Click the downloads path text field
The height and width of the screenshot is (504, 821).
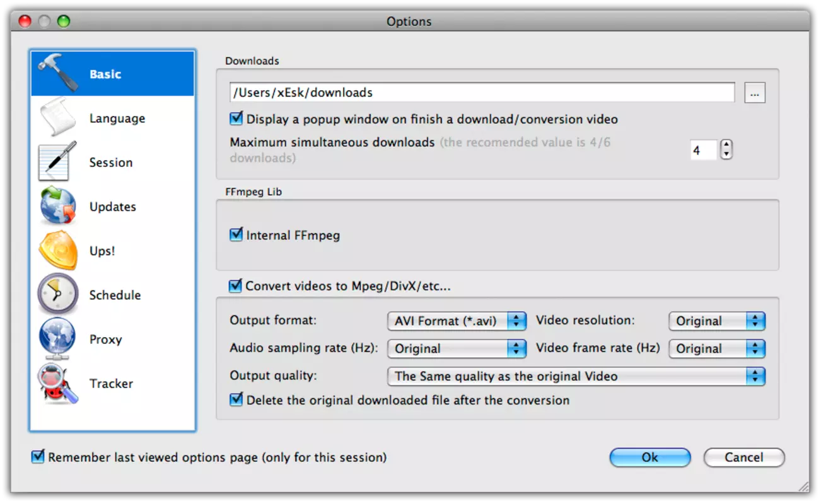pyautogui.click(x=482, y=93)
